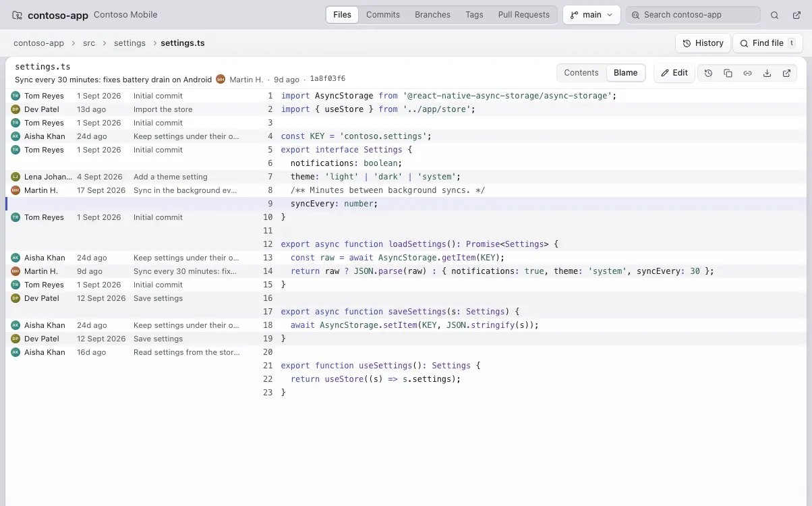Focus the Search contoso-app field
Screen dimensions: 812x506
[693, 15]
